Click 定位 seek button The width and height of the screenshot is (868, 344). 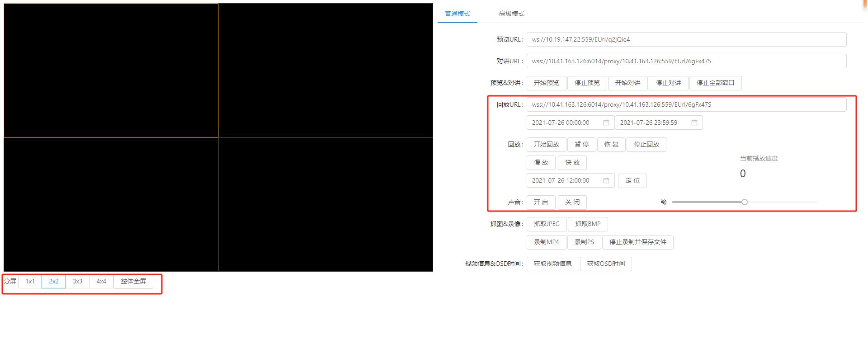pyautogui.click(x=632, y=180)
